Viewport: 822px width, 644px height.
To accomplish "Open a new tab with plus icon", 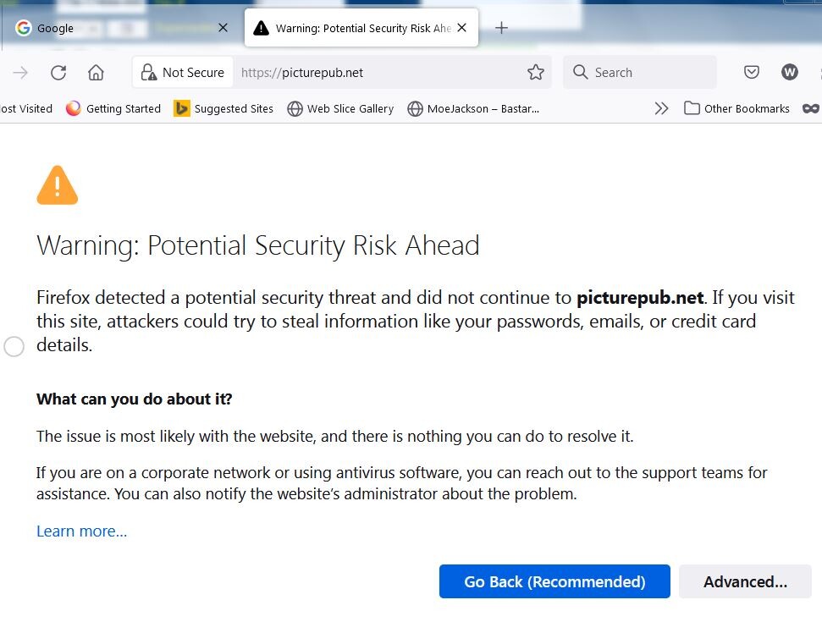I will coord(501,28).
